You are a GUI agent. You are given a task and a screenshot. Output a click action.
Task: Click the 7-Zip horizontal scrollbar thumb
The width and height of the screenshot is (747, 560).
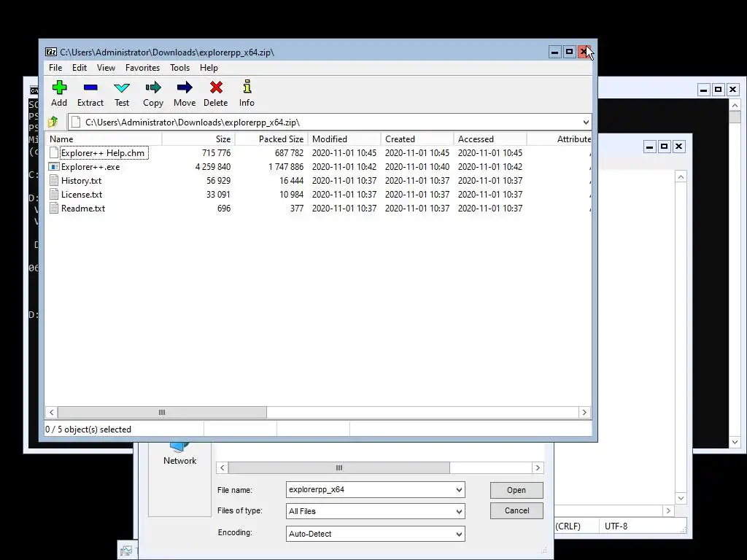pos(162,413)
